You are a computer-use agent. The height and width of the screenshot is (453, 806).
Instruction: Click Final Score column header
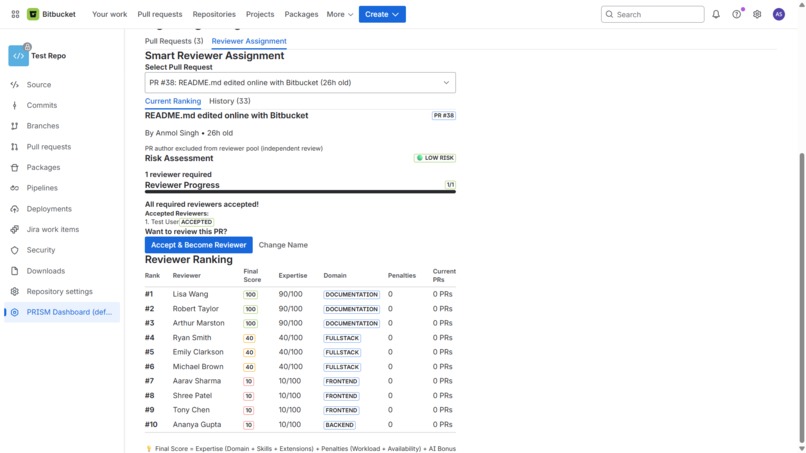[252, 276]
